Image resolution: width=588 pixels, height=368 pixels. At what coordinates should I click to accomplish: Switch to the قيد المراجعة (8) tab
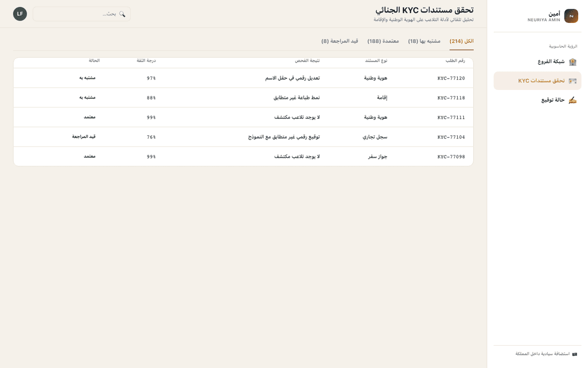coord(340,41)
